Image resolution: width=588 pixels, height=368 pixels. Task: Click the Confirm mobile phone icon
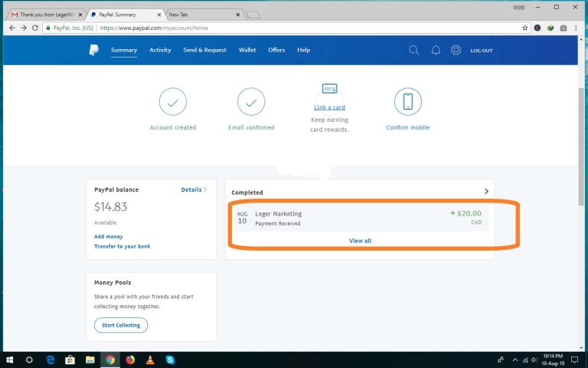pyautogui.click(x=407, y=101)
